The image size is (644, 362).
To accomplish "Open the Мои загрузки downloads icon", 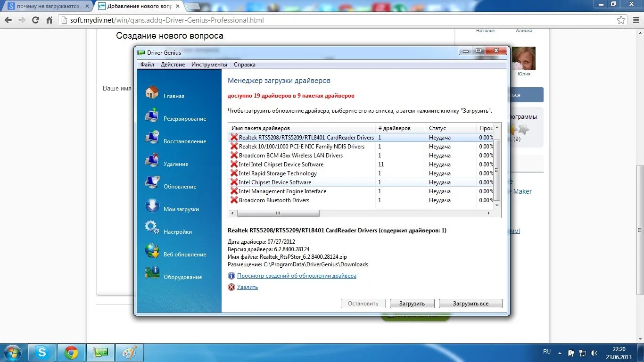I will pos(152,205).
